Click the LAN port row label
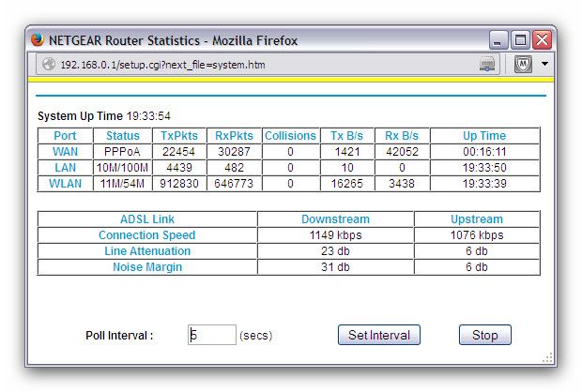 [x=66, y=168]
